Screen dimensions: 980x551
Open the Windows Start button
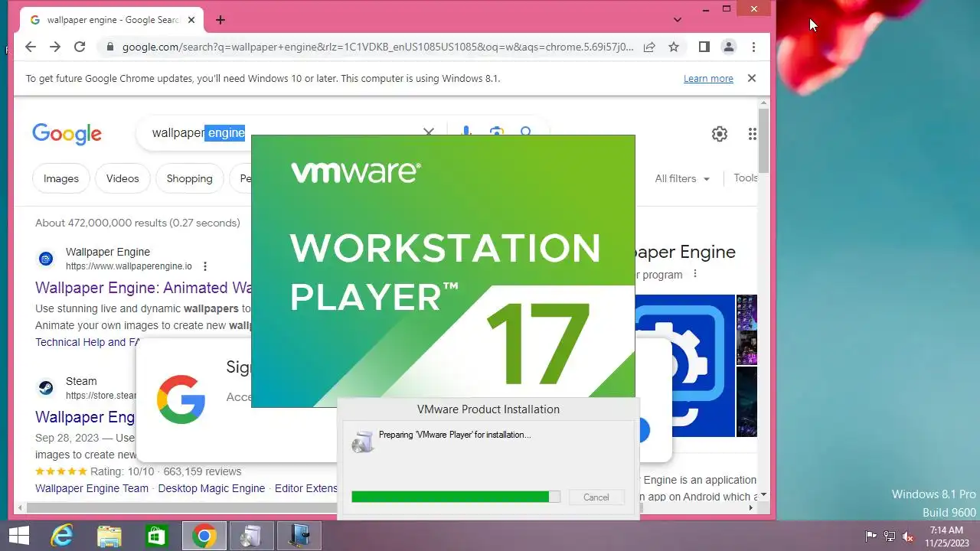point(19,536)
